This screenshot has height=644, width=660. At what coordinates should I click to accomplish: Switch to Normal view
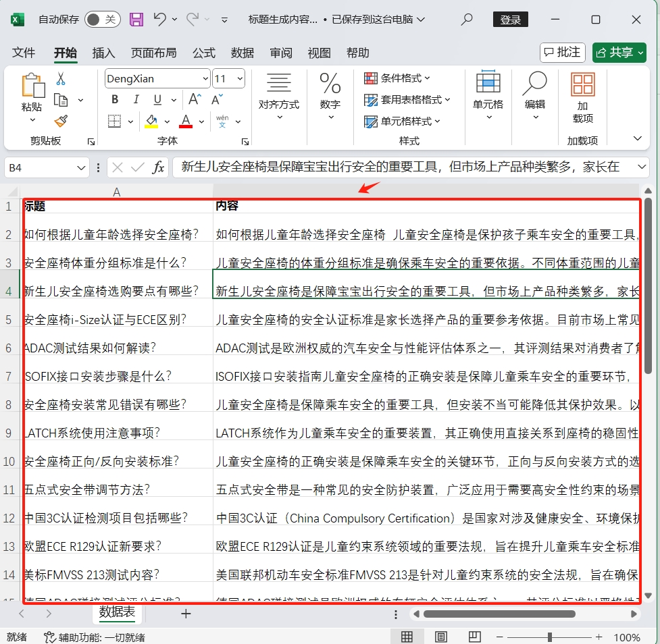pos(407,637)
